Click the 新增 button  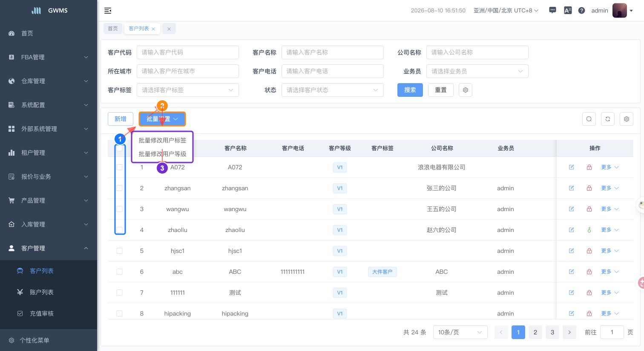[x=121, y=119]
